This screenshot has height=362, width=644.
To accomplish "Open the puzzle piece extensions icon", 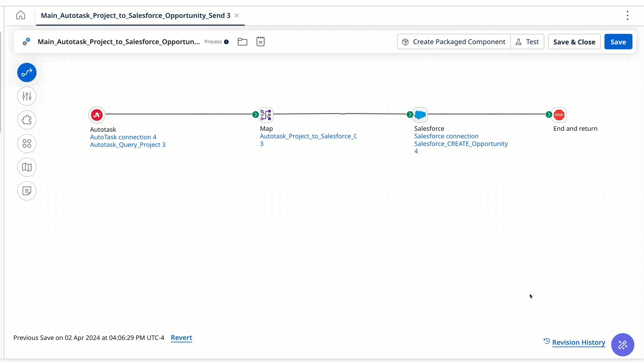I will tap(27, 120).
